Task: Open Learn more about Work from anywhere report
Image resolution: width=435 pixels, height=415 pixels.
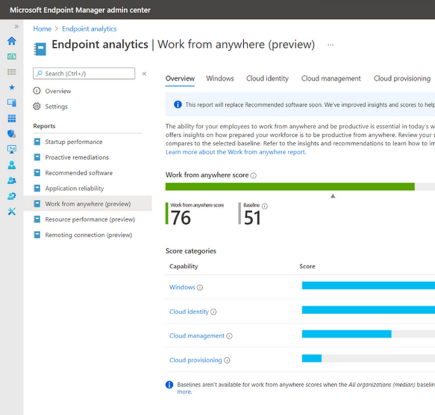Action: pos(236,152)
